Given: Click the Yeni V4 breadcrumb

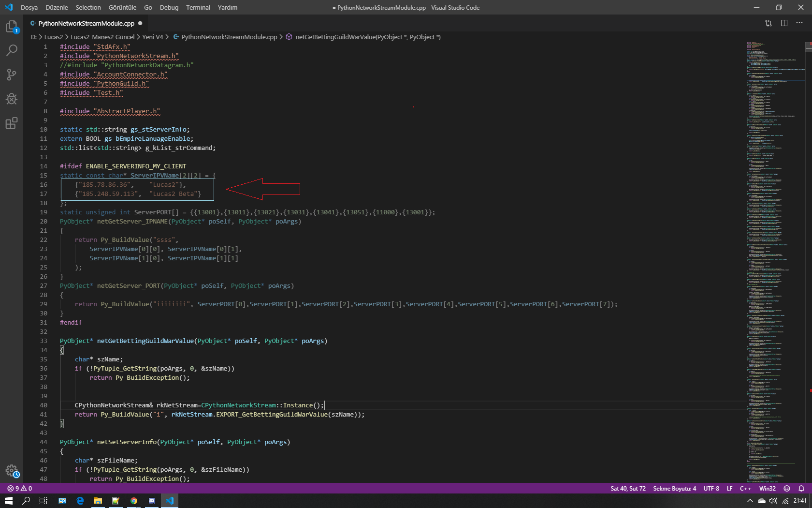Looking at the screenshot, I should click(x=153, y=37).
